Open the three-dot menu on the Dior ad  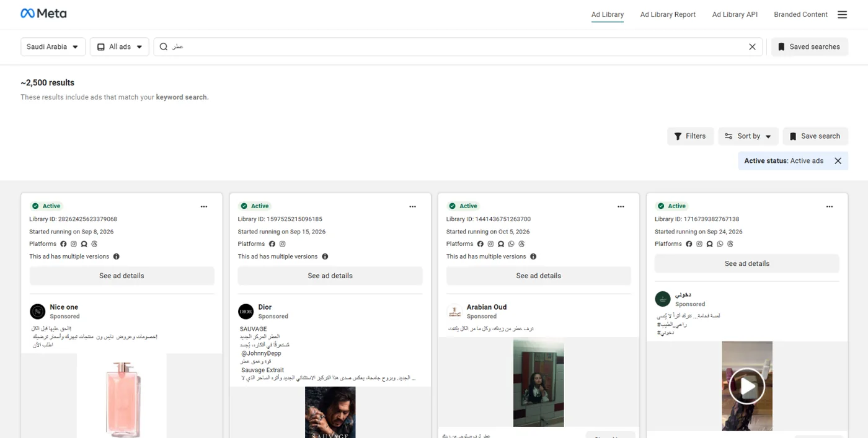point(412,206)
